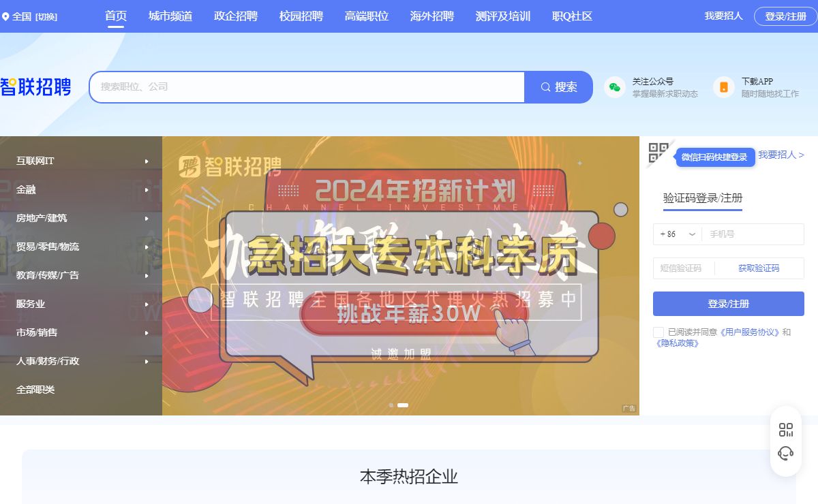The width and height of the screenshot is (818, 504).
Task: Open the customer service headset icon
Action: (786, 454)
